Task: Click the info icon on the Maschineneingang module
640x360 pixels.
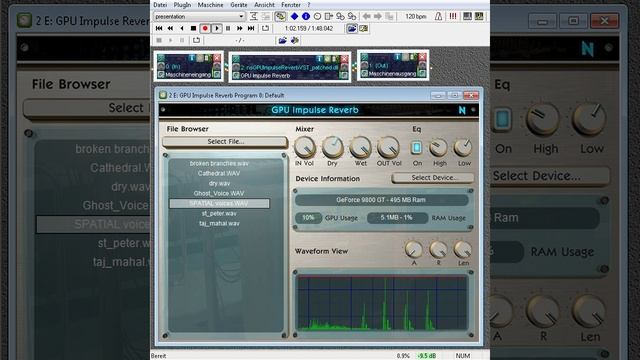Action: click(x=192, y=58)
